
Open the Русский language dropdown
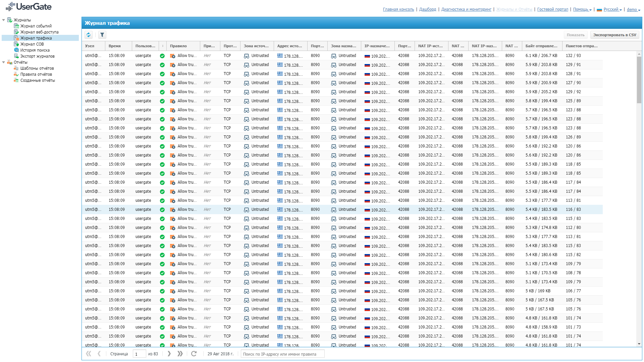(x=612, y=9)
